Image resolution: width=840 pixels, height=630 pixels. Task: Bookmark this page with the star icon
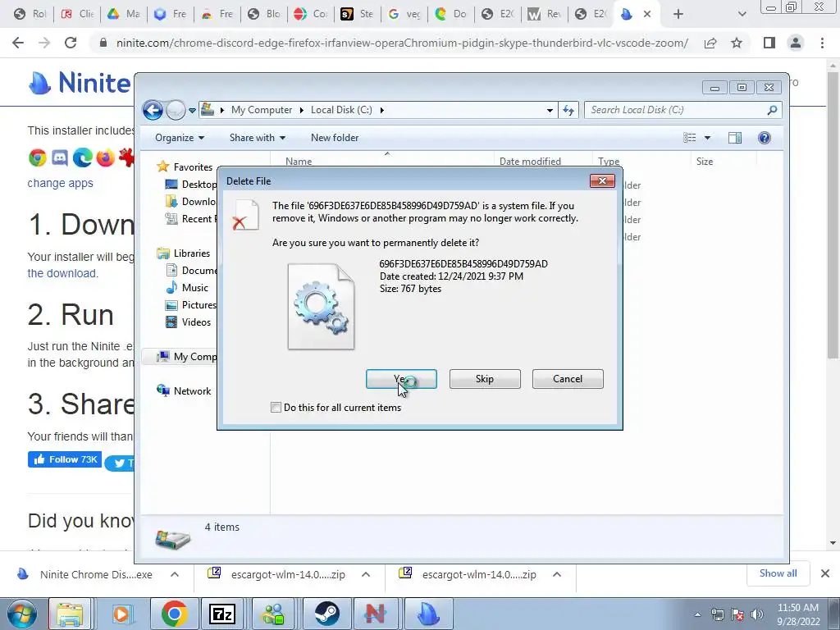(x=737, y=43)
